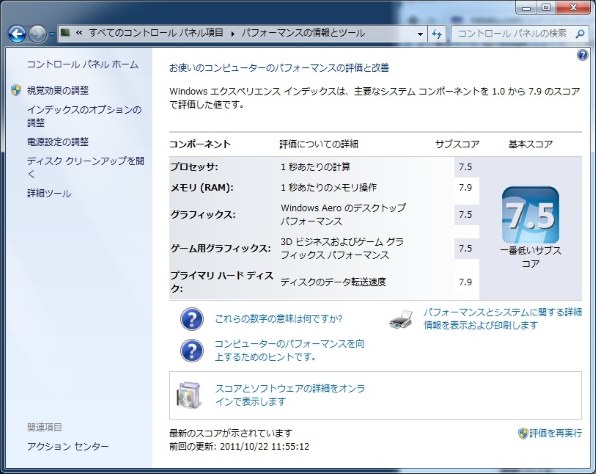Screen dimensions: 596x474
Task: Click すべてのコントロール パネル項目 breadcrumb
Action: (x=156, y=33)
